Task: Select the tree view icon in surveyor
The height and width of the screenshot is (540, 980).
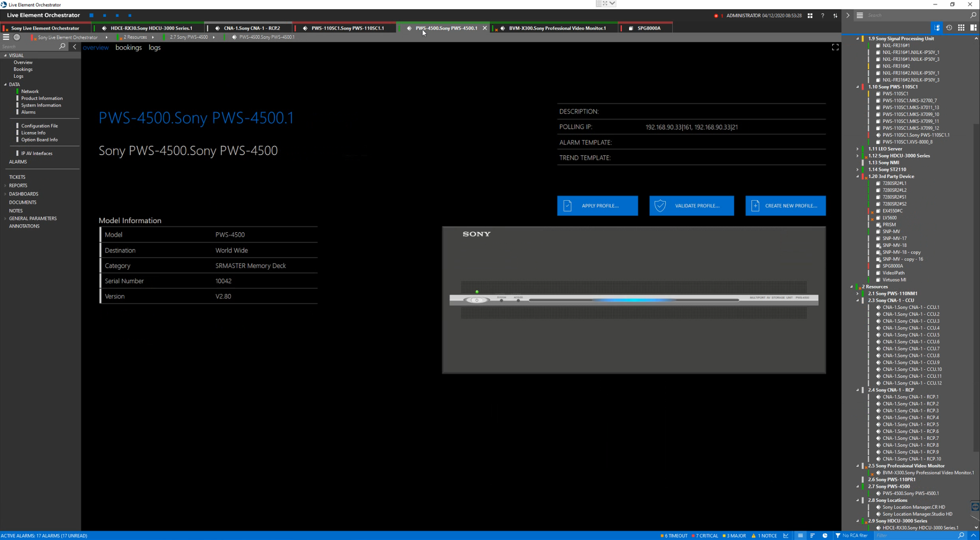Action: click(x=937, y=28)
